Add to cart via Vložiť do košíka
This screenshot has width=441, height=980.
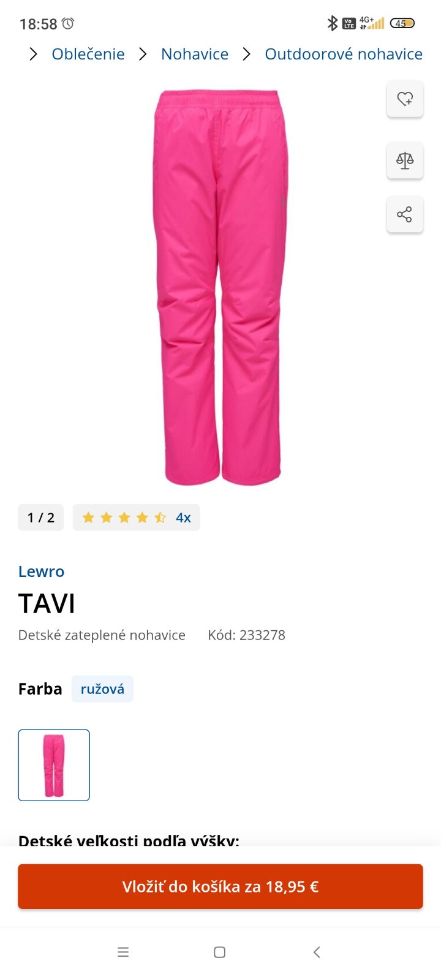tap(221, 886)
